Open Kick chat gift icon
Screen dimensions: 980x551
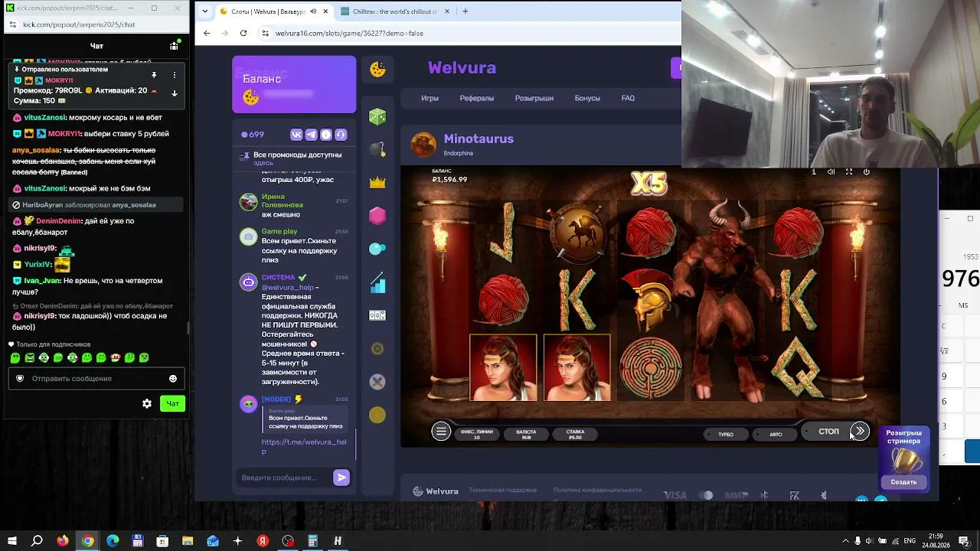tap(174, 46)
